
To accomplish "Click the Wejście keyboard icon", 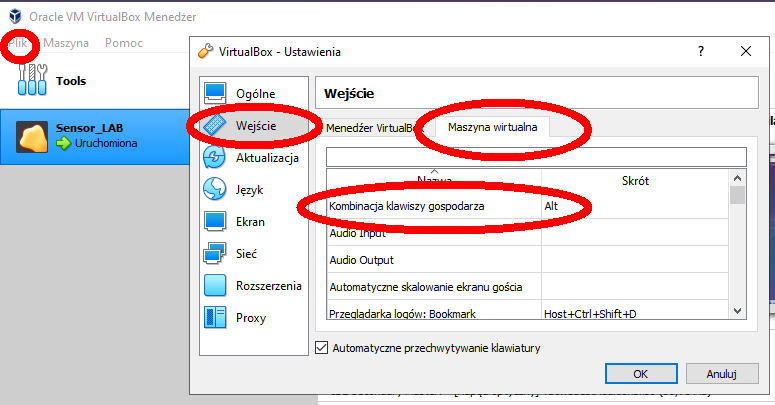I will tap(215, 125).
